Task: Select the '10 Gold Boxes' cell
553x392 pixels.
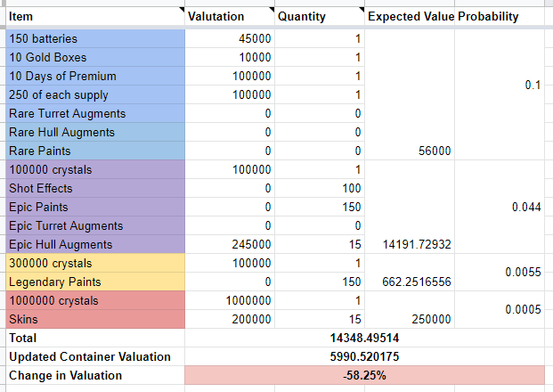Action: click(x=94, y=58)
